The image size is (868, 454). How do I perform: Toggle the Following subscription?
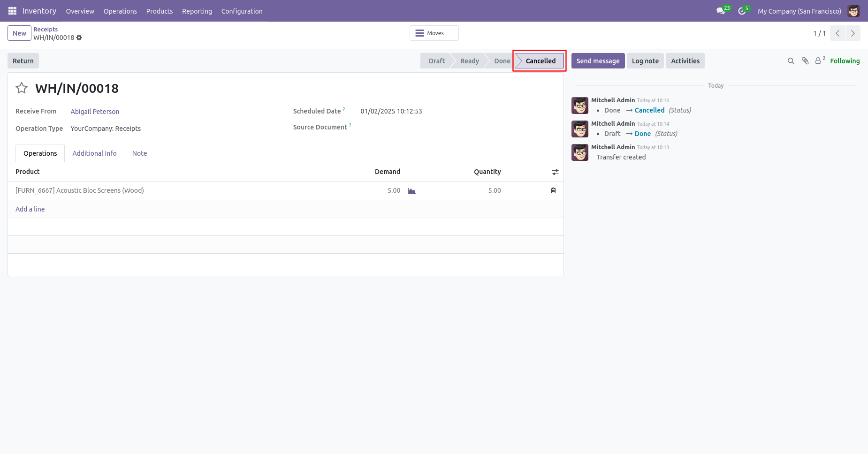(845, 61)
